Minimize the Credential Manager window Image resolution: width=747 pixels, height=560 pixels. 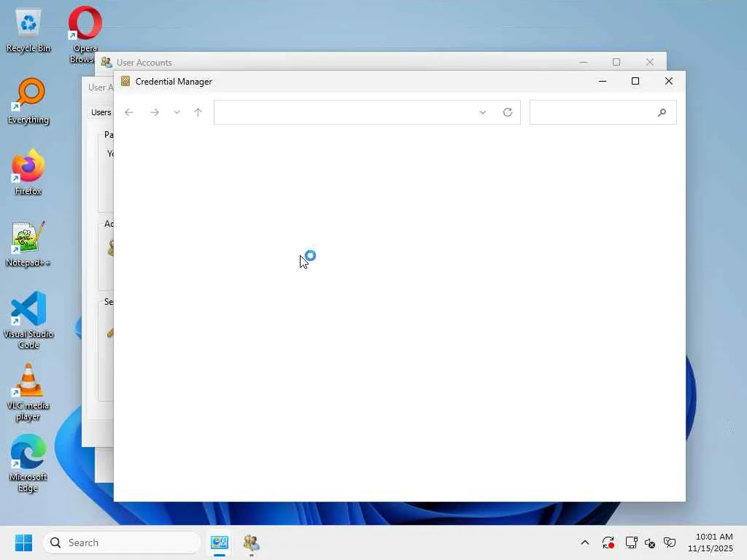pyautogui.click(x=603, y=81)
